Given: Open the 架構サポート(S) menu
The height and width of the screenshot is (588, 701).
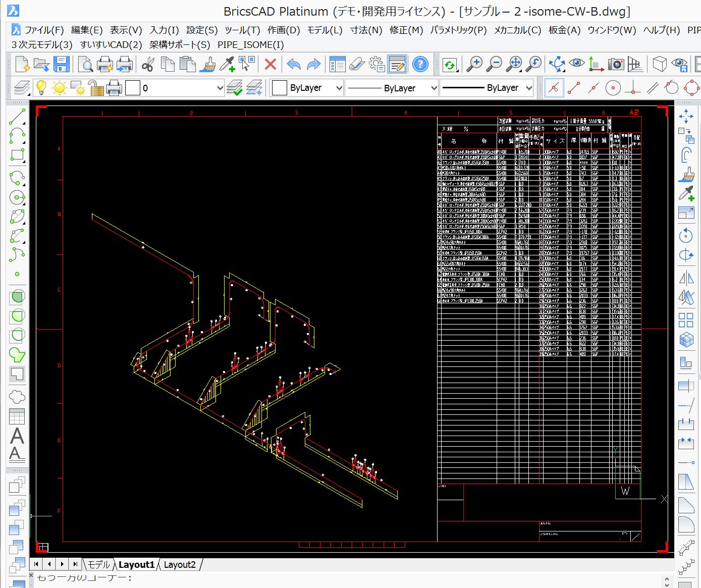Looking at the screenshot, I should pyautogui.click(x=180, y=45).
